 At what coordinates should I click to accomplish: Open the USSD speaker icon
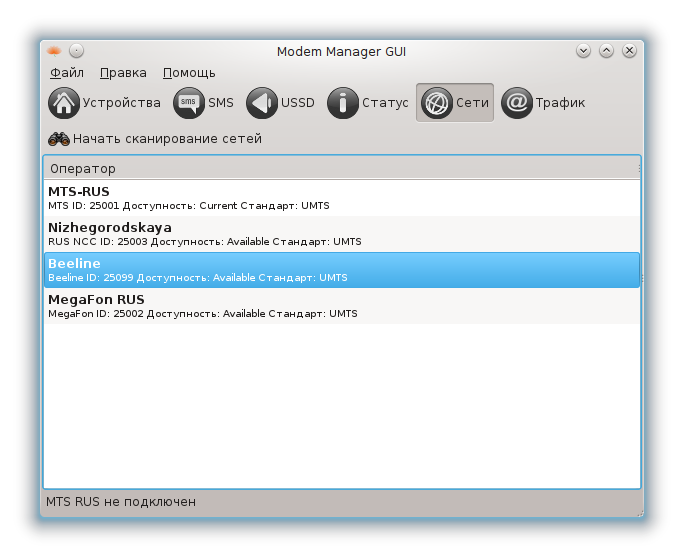tap(262, 103)
